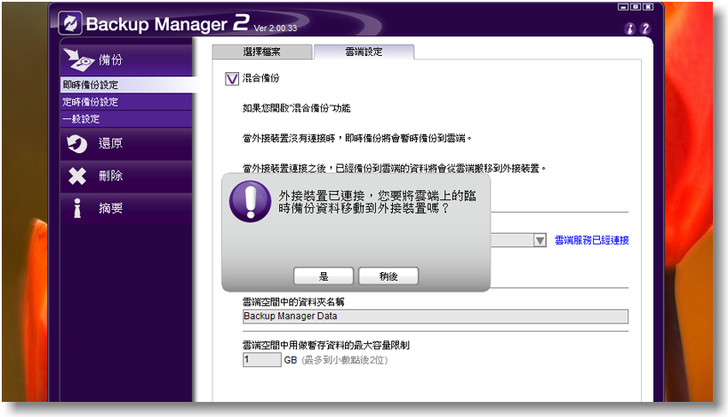
Task: Maximize the Backup Manager window
Action: (636, 7)
